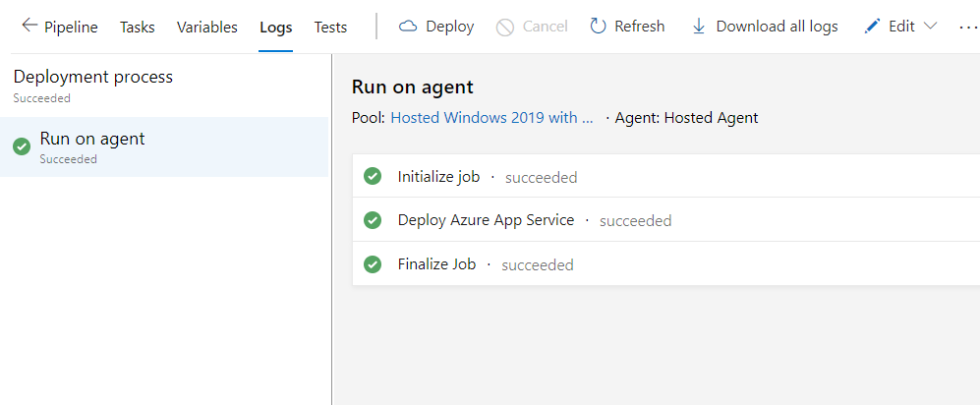The image size is (980, 405).
Task: Click the success icon in Run on agent sidebar item
Action: click(x=22, y=146)
